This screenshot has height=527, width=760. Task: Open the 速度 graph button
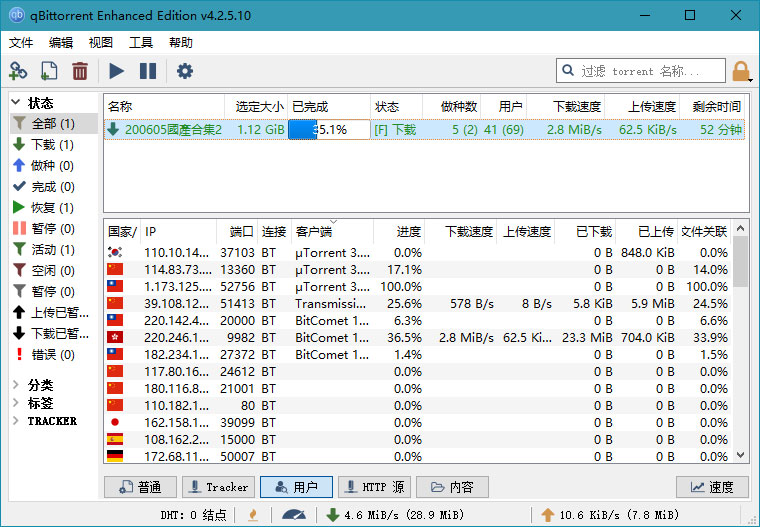click(712, 487)
